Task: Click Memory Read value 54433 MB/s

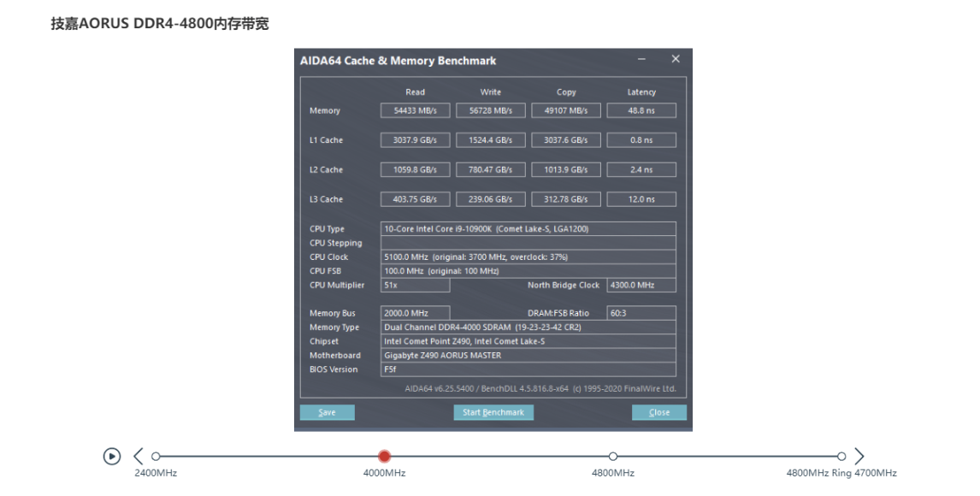Action: 415,110
